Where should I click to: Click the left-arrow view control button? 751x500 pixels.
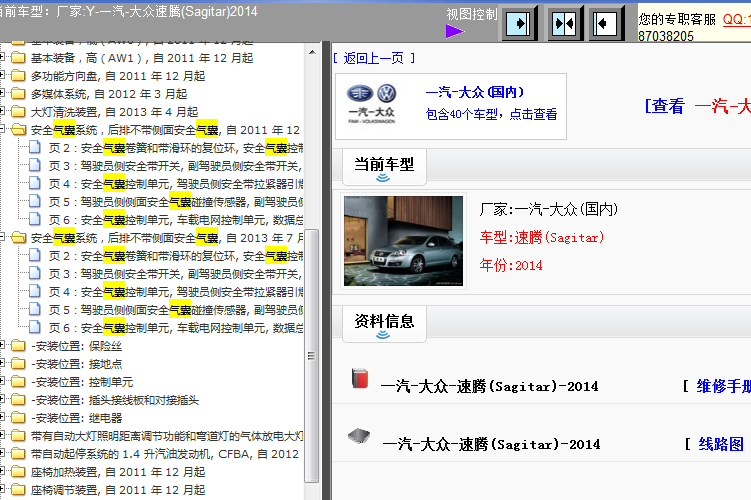tap(604, 23)
